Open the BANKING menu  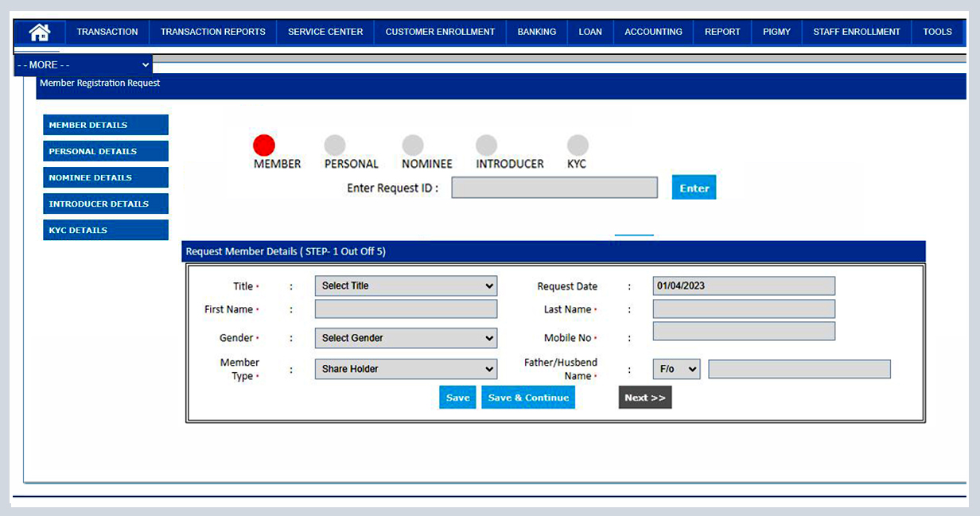click(536, 32)
